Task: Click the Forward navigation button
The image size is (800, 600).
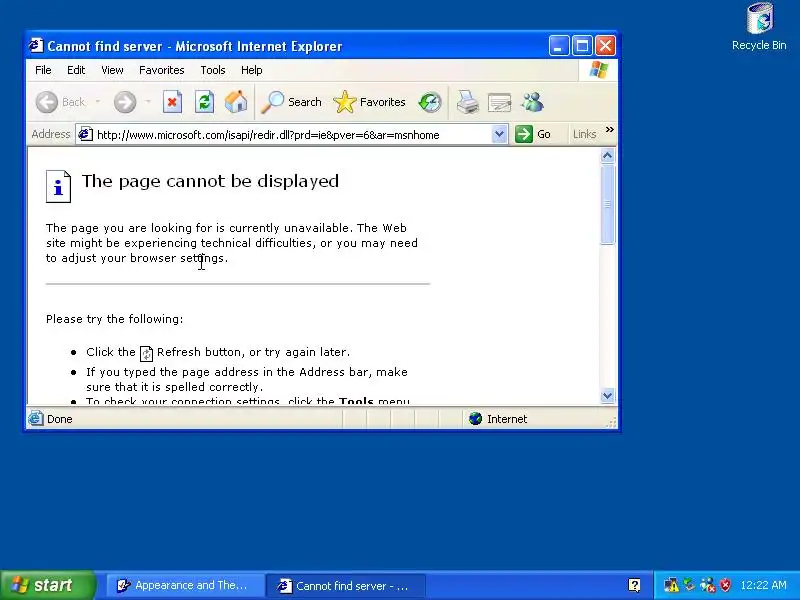Action: (125, 102)
